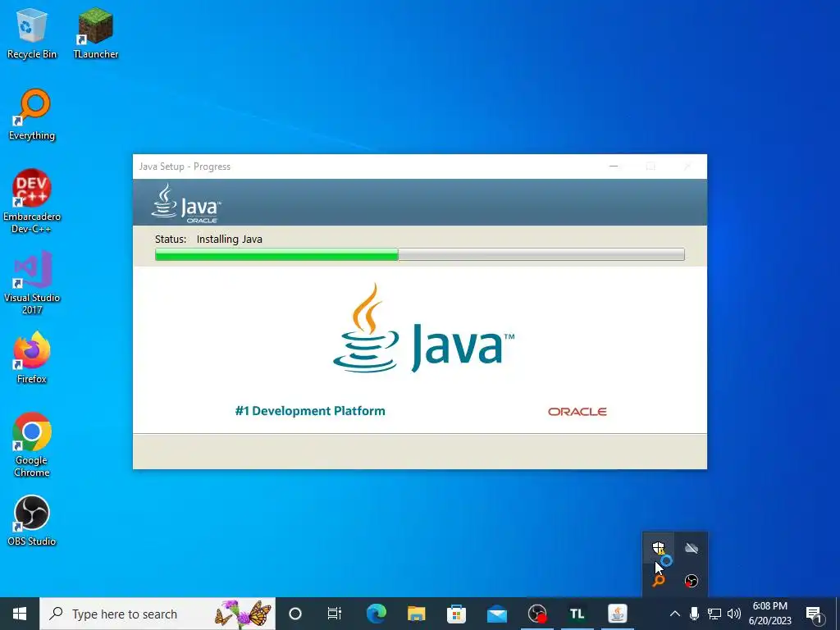
Task: Click the 'Installing Java' status text
Action: (x=230, y=239)
